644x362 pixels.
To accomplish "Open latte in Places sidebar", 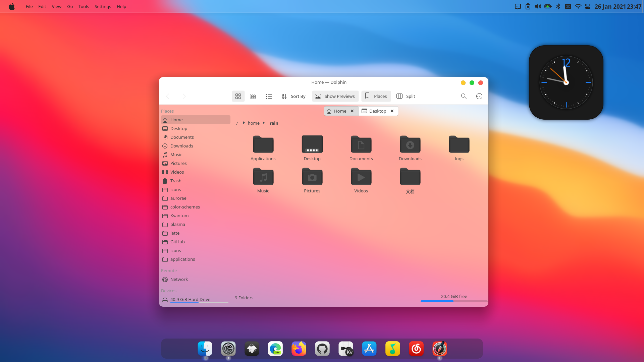I will tap(196, 233).
